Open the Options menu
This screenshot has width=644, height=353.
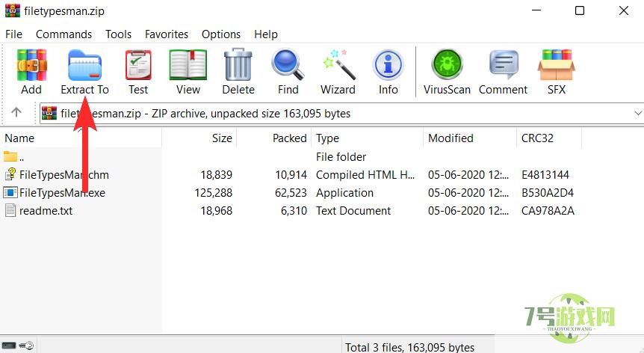(221, 34)
